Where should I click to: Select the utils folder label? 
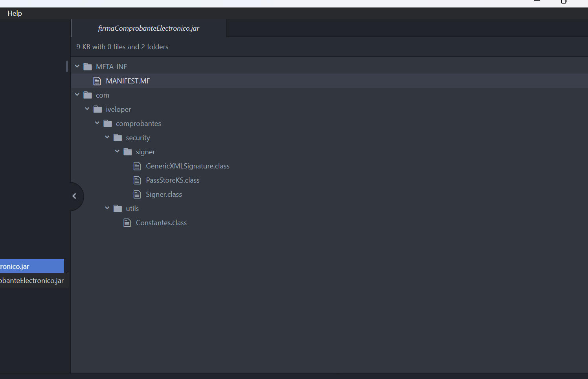pos(132,209)
